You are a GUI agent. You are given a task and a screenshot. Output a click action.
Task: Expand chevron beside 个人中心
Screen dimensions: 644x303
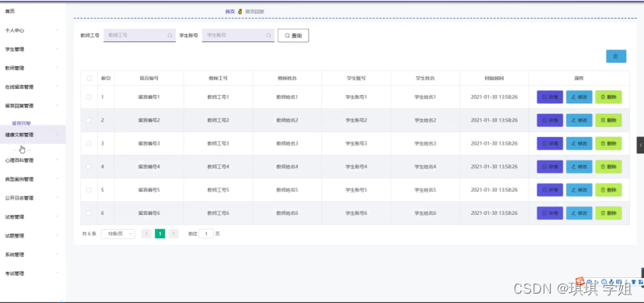pos(57,30)
